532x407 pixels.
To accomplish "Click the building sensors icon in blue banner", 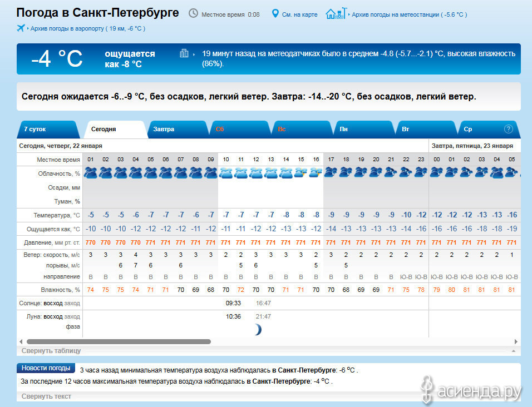I will click(x=184, y=53).
